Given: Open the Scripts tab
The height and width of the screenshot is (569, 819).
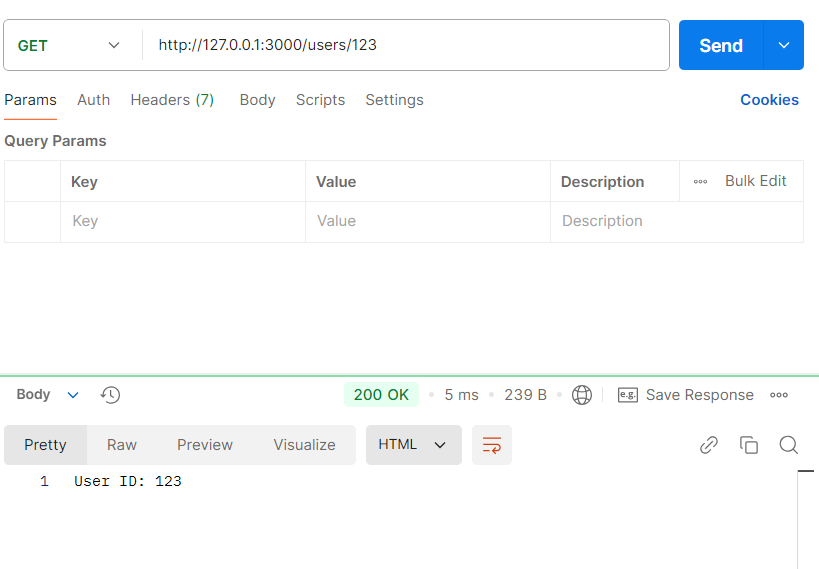Looking at the screenshot, I should (x=320, y=100).
